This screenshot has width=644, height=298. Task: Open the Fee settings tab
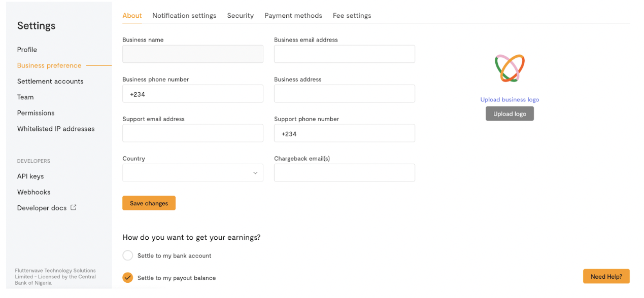[352, 16]
